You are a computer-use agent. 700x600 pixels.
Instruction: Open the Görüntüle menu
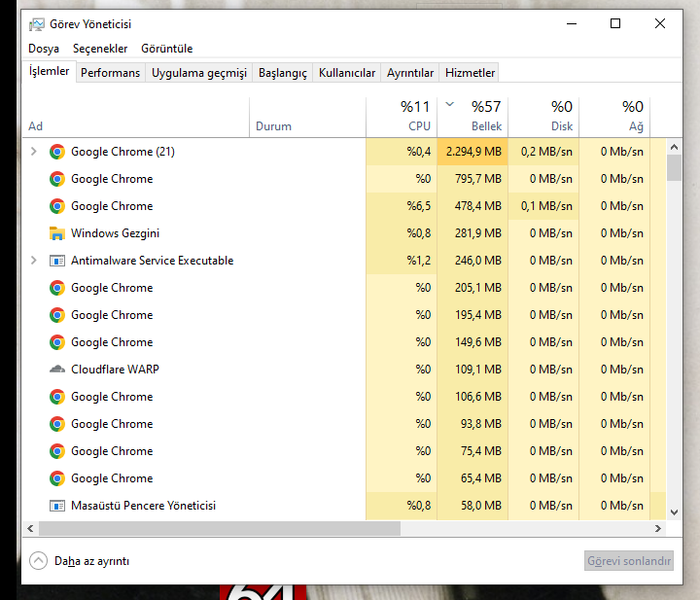pos(167,49)
